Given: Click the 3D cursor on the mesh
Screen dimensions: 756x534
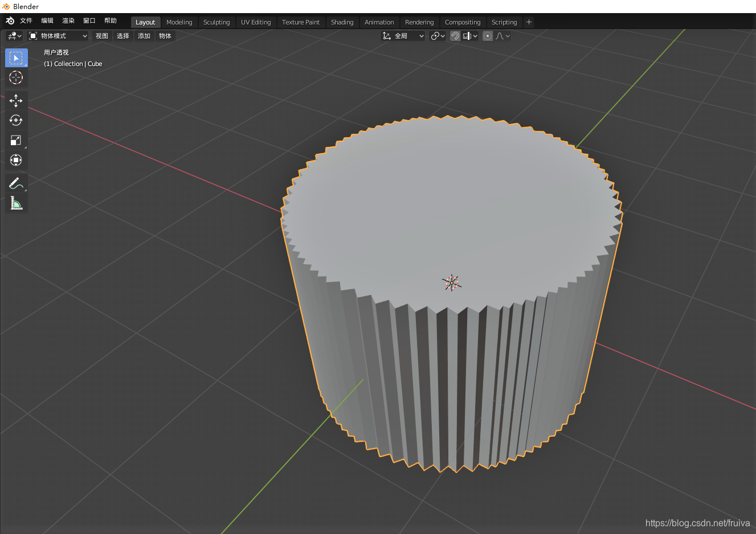Looking at the screenshot, I should [452, 283].
